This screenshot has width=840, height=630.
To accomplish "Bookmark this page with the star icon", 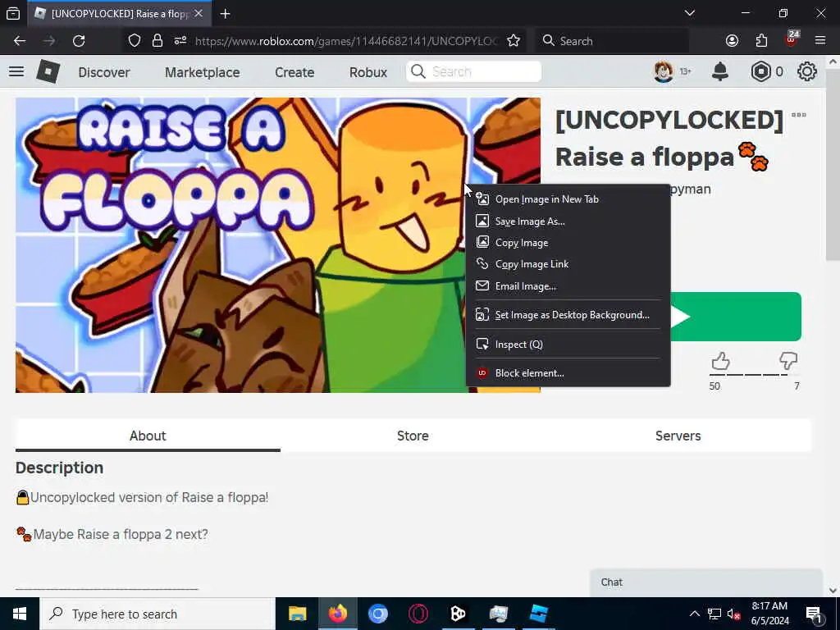I will click(514, 41).
